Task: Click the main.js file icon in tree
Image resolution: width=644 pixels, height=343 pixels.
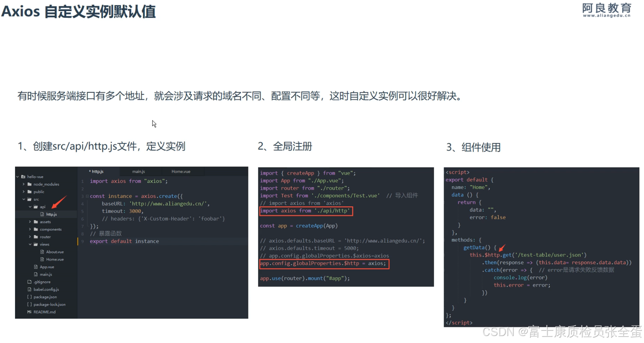Action: click(x=36, y=274)
